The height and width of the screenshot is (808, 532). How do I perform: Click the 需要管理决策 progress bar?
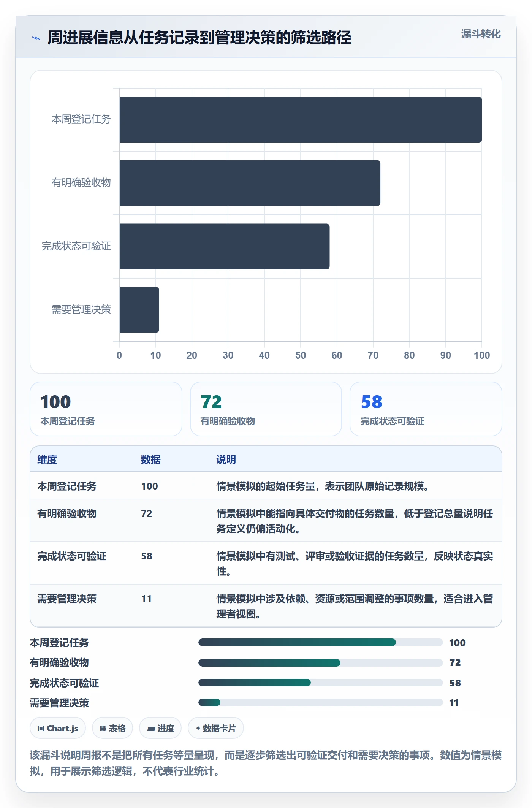click(320, 702)
